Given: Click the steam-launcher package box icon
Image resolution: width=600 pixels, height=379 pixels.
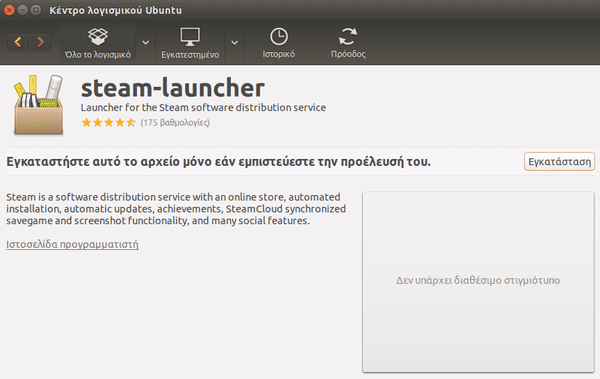Looking at the screenshot, I should [x=38, y=105].
